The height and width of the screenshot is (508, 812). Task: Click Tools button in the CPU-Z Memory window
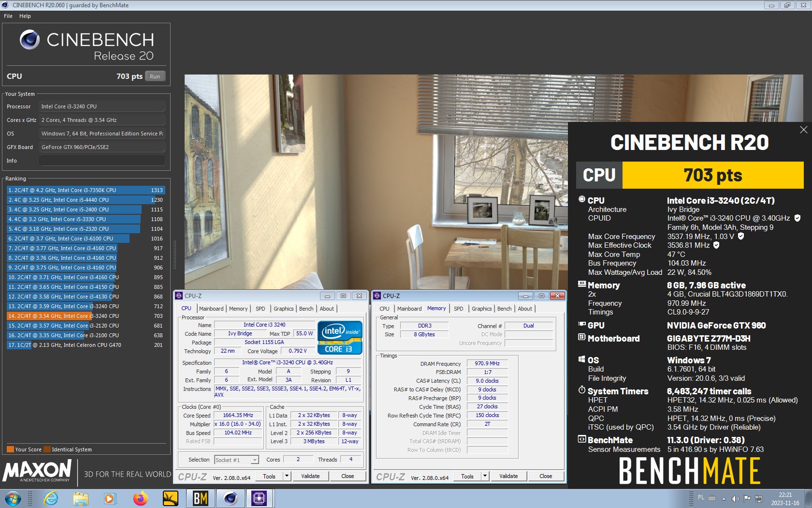point(467,476)
